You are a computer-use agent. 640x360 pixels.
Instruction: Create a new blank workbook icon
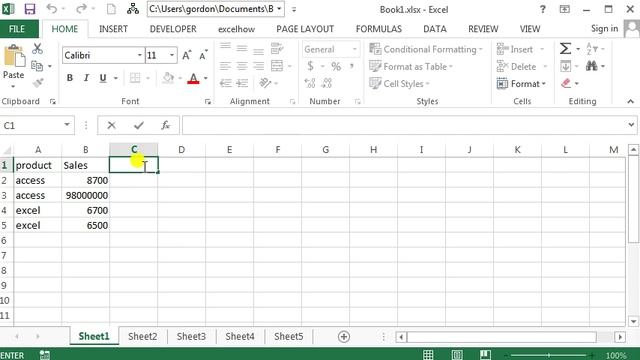tap(111, 9)
